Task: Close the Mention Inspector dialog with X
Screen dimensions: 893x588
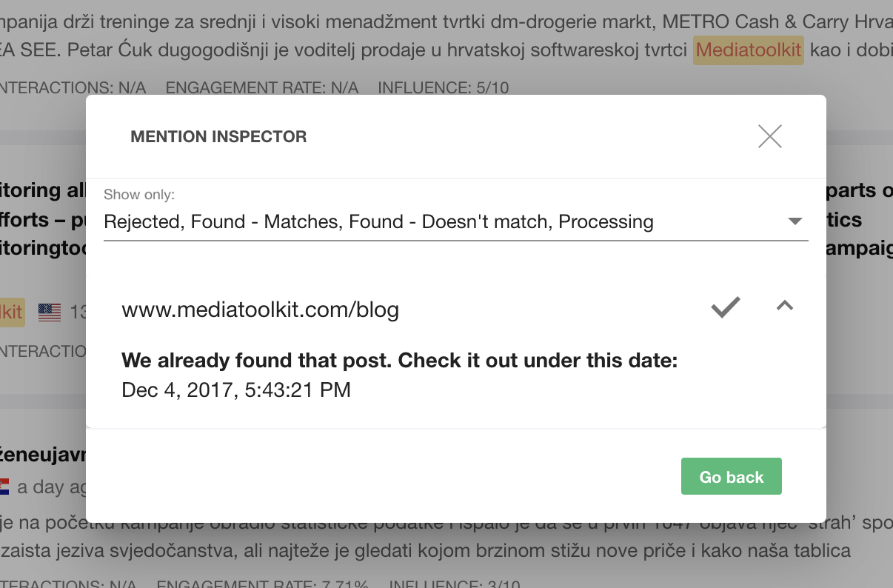Action: click(x=770, y=136)
